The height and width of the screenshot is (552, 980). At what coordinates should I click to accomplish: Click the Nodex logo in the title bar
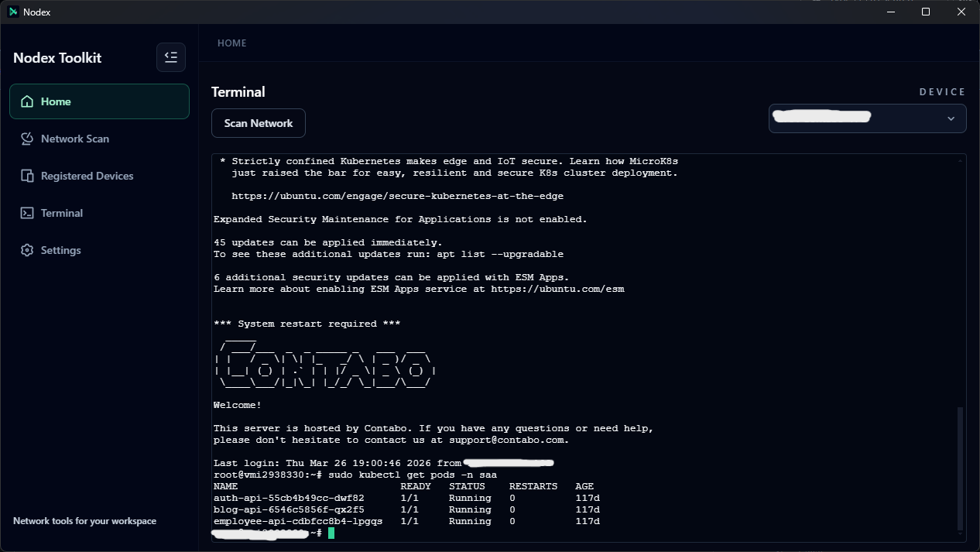[12, 12]
